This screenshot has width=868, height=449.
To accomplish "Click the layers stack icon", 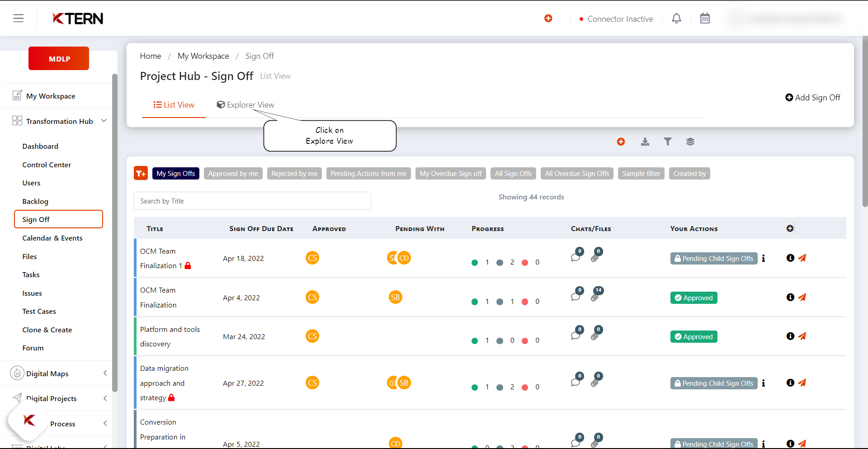I will (x=690, y=142).
